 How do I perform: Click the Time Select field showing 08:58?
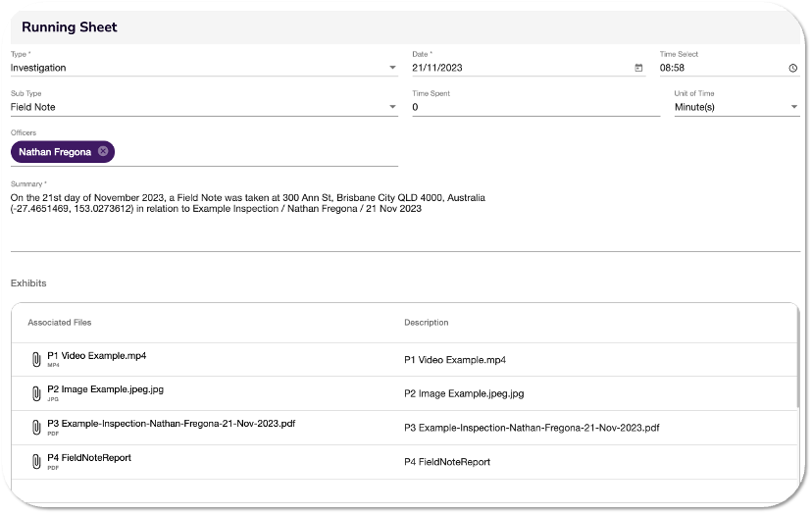721,68
